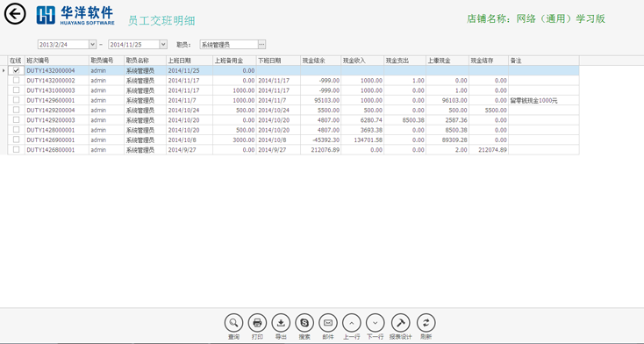644x344 pixels.
Task: Click the 导出 export icon
Action: (281, 323)
